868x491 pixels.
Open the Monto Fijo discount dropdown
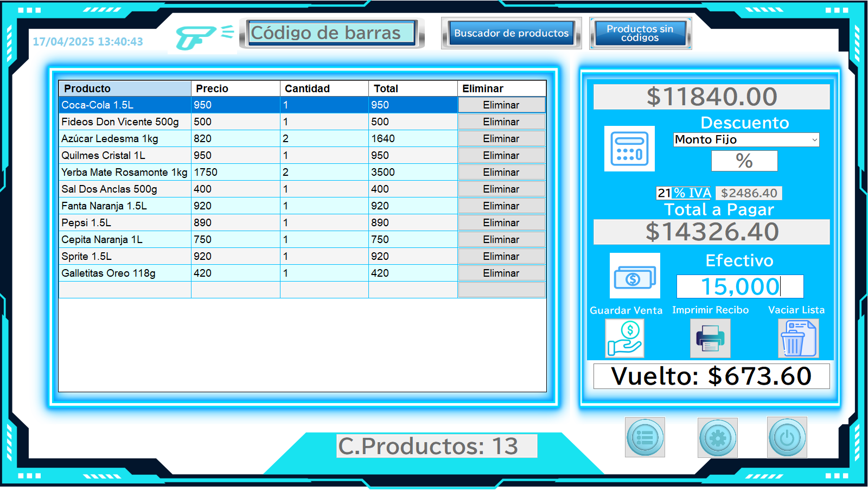point(746,140)
